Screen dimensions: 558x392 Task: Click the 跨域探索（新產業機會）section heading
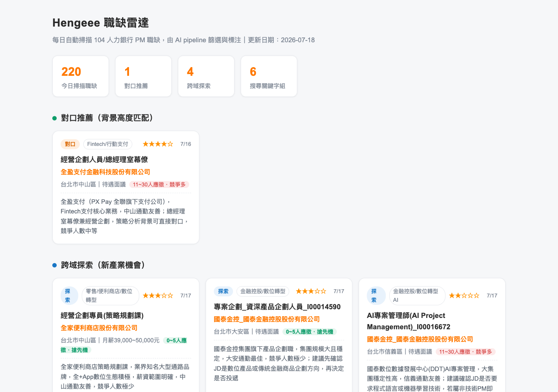tap(105, 265)
